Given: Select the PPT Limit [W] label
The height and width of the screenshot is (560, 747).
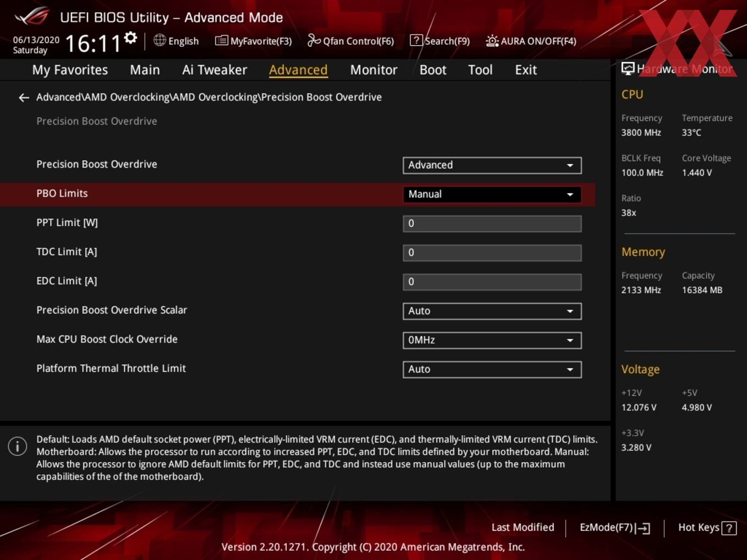Looking at the screenshot, I should coord(67,222).
